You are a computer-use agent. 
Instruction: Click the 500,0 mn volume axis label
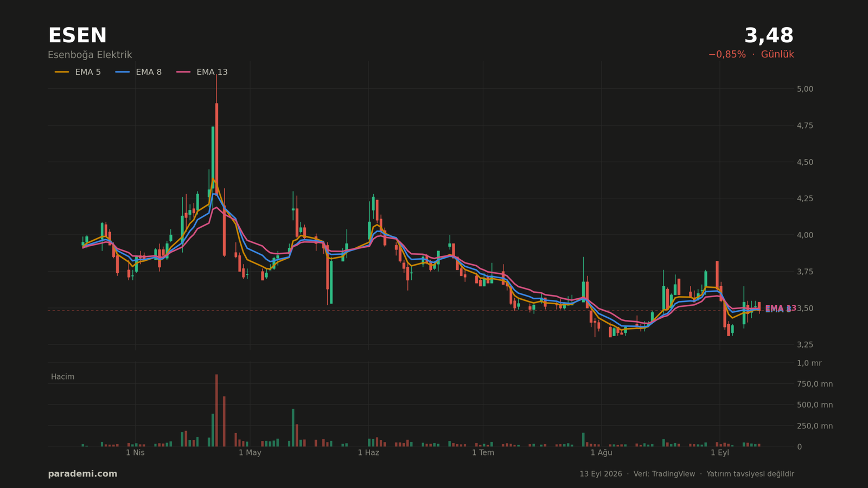pyautogui.click(x=814, y=405)
